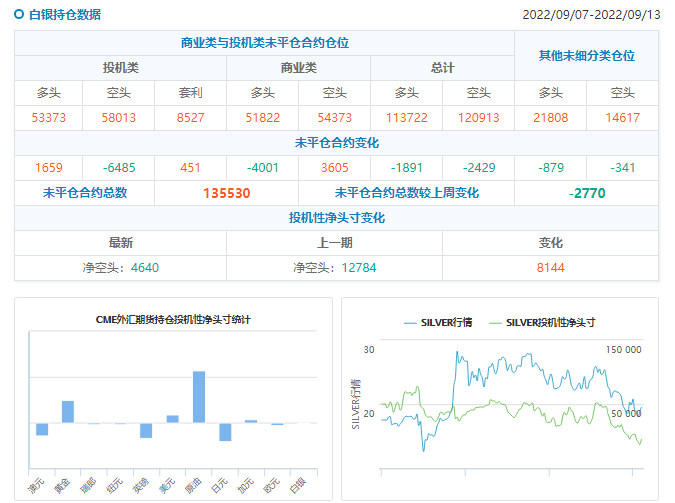
Task: Click the circle icon beside 白银持仓数据
Action: pos(19,15)
